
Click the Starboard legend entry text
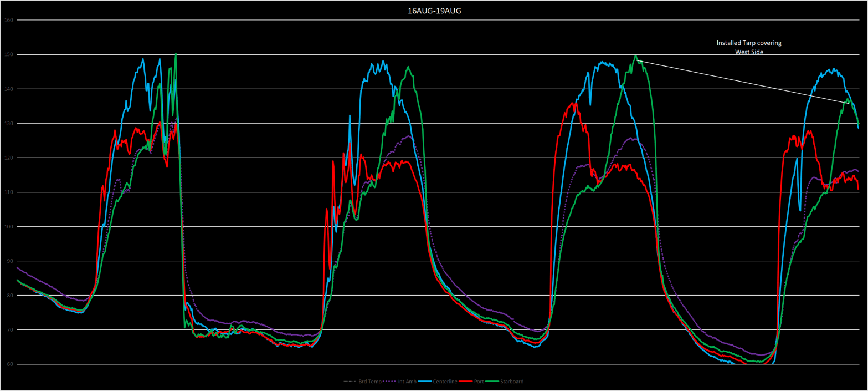coord(512,382)
